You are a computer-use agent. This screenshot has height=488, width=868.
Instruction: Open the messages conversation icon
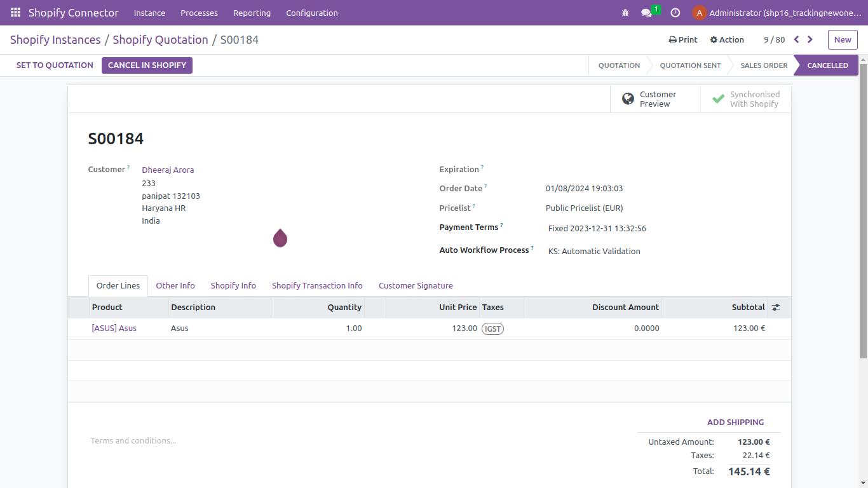click(646, 13)
